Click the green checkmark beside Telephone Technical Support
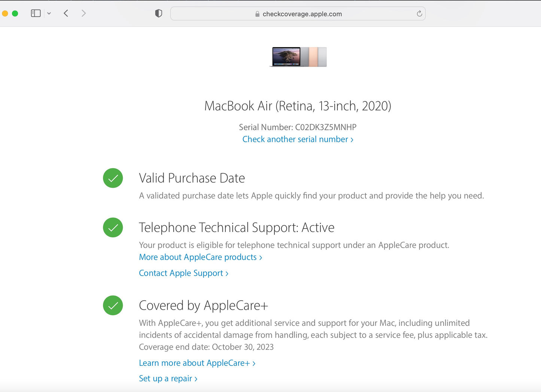The width and height of the screenshot is (541, 392). [x=113, y=227]
